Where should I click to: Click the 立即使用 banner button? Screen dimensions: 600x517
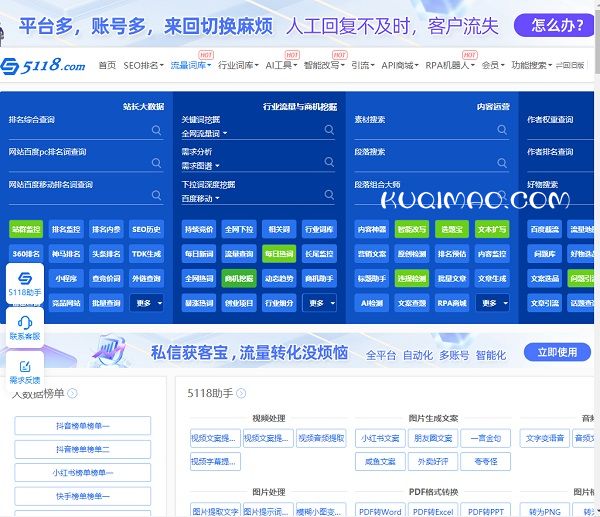click(x=557, y=352)
